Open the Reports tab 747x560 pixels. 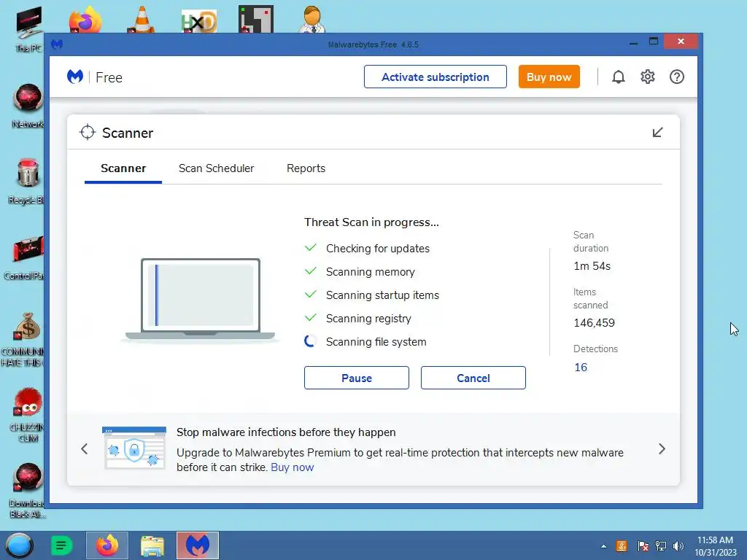[306, 168]
